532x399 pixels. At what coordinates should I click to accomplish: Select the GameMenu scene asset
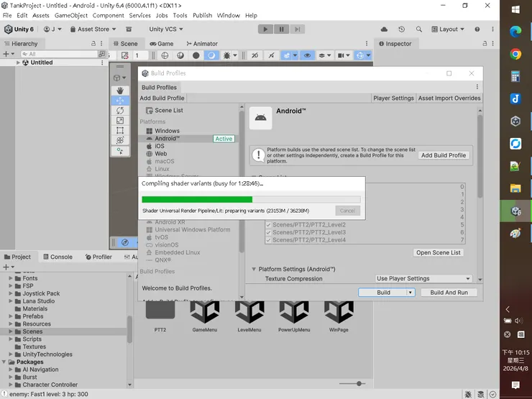[x=205, y=316]
